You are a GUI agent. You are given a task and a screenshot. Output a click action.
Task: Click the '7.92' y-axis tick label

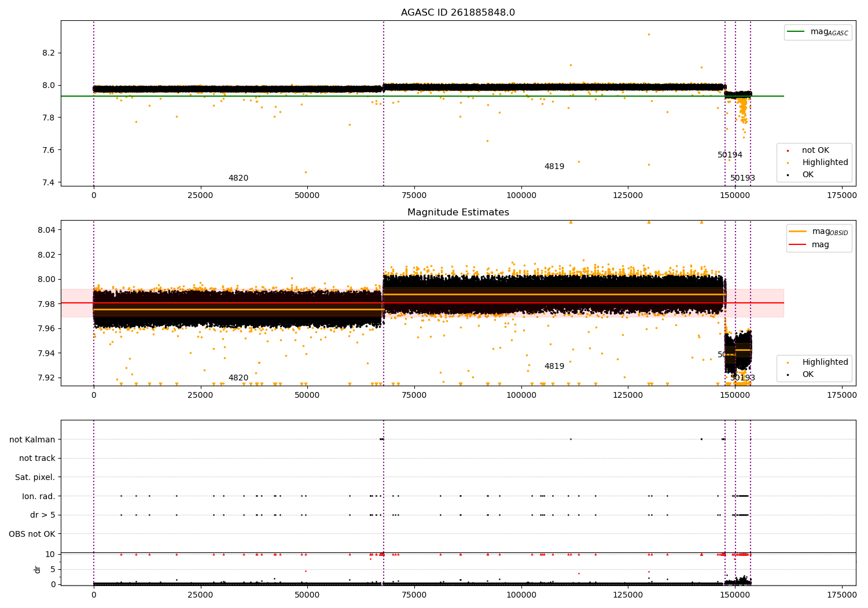click(x=46, y=378)
